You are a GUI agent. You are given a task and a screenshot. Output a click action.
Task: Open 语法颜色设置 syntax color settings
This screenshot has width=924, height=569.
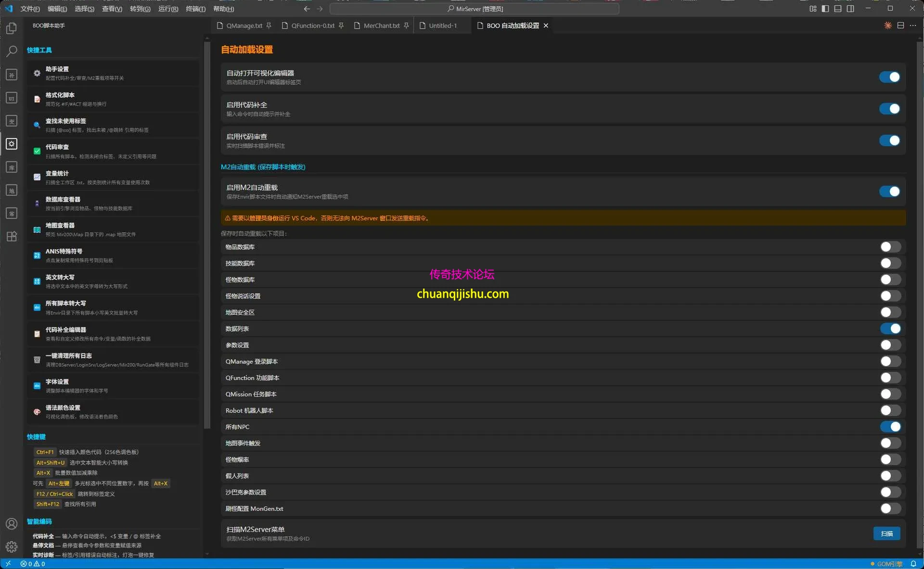click(113, 412)
